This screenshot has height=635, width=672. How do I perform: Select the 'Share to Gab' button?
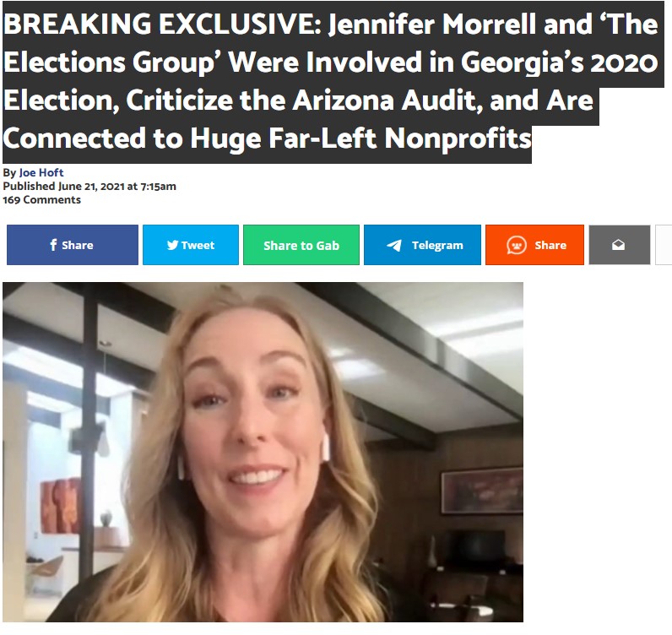click(x=301, y=245)
